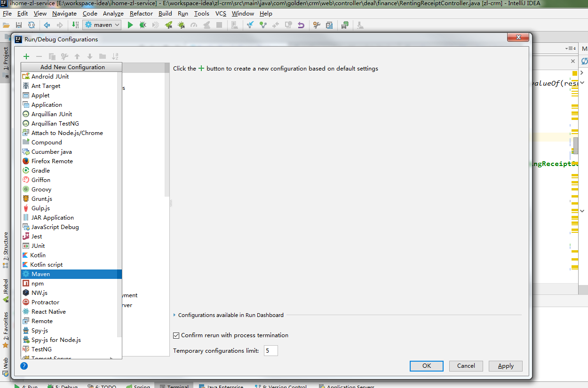The width and height of the screenshot is (588, 388).
Task: Click the wrench Edit Defaults icon in dialog
Action: [x=64, y=56]
